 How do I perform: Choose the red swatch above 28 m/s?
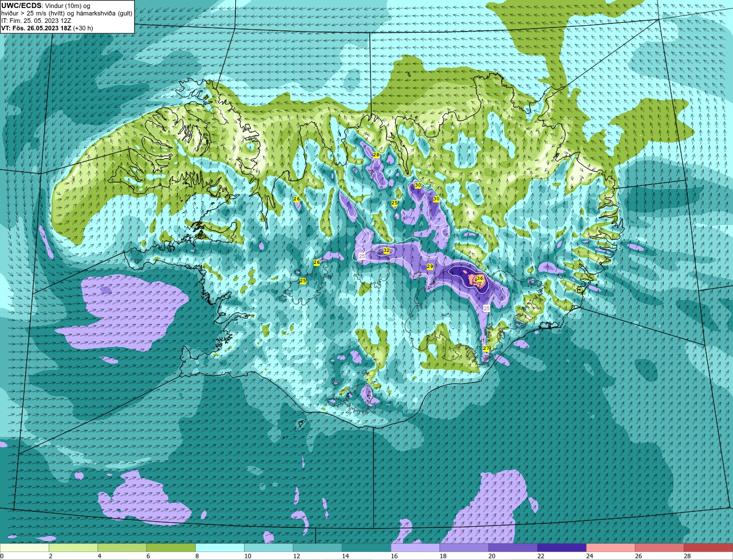pyautogui.click(x=708, y=548)
